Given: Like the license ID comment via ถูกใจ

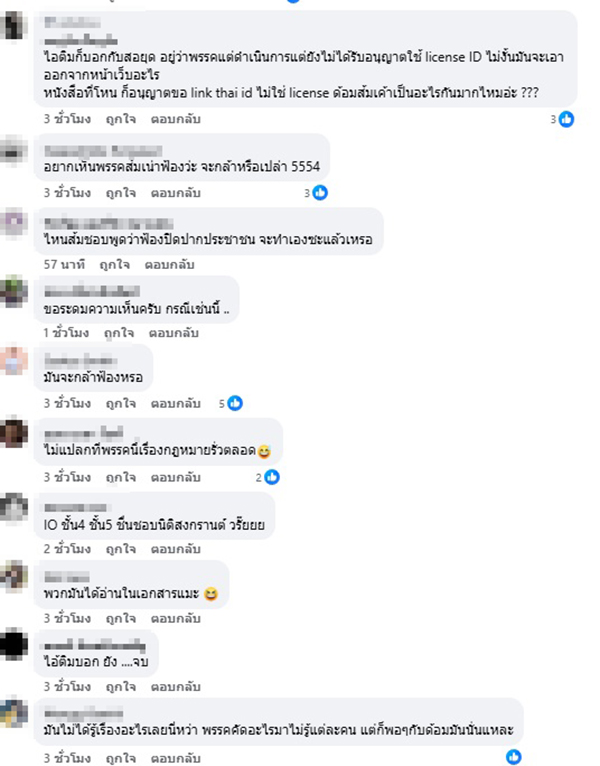Looking at the screenshot, I should (x=121, y=119).
